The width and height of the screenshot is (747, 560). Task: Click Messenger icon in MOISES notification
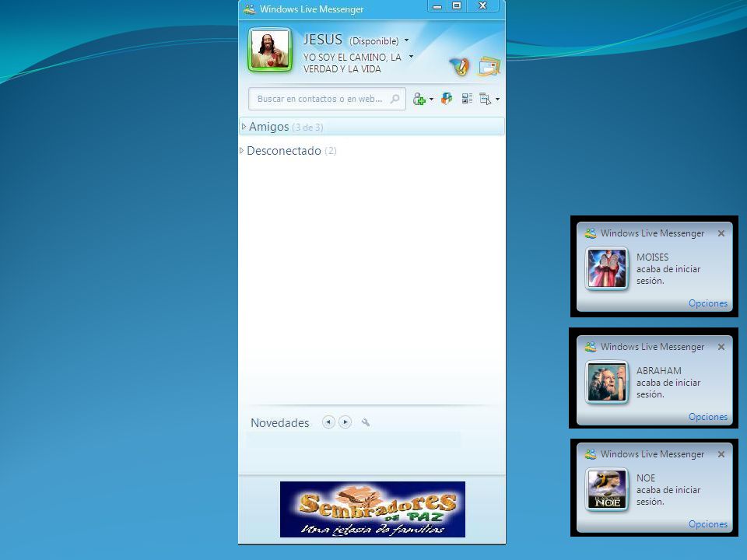click(591, 233)
